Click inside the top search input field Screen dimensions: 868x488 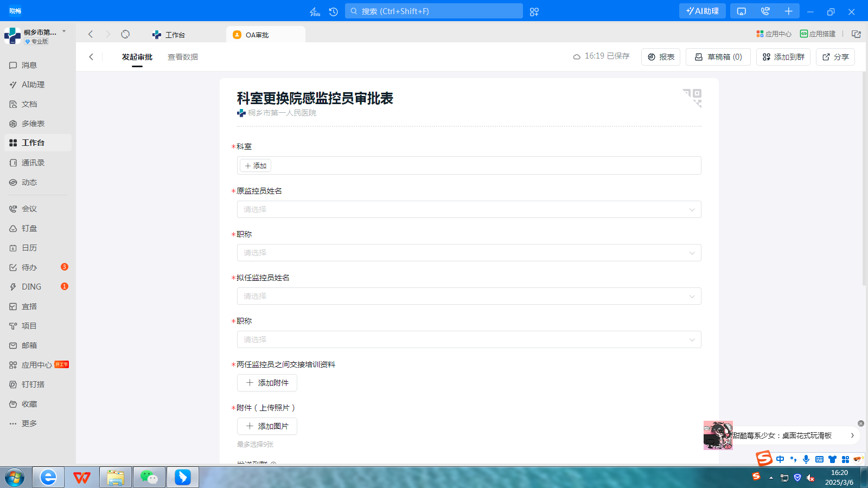[433, 11]
